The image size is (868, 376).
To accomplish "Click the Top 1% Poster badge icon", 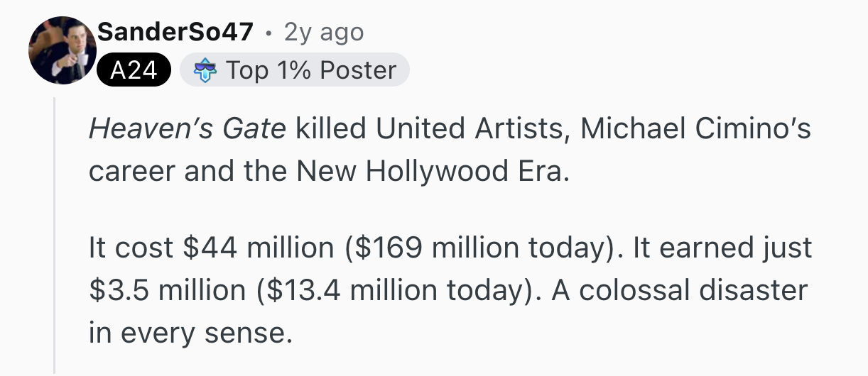I will [204, 70].
